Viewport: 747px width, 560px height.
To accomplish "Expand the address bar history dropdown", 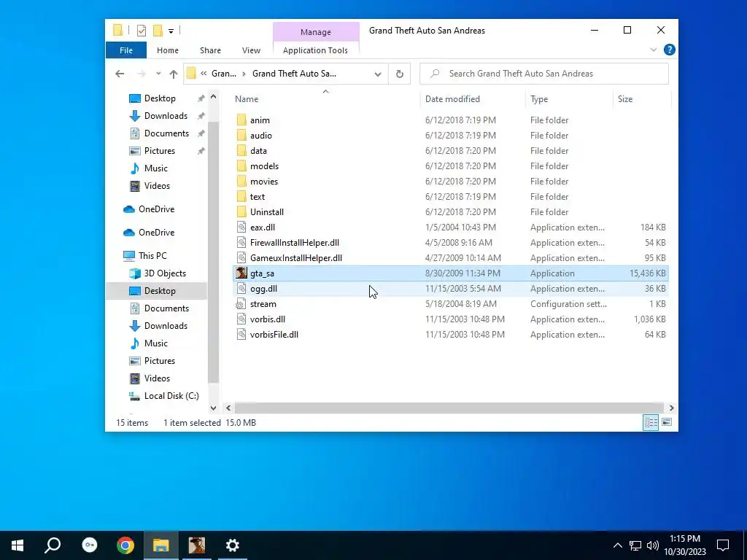I will coord(378,74).
